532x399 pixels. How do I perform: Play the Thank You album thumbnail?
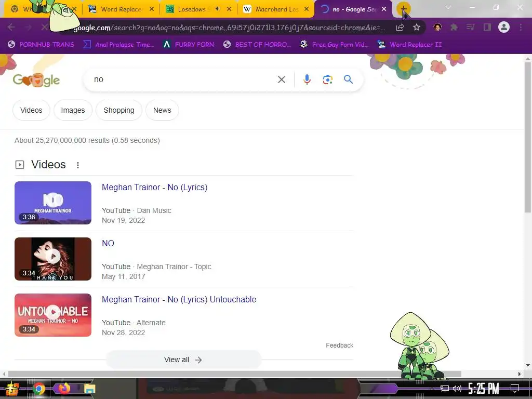coord(53,259)
